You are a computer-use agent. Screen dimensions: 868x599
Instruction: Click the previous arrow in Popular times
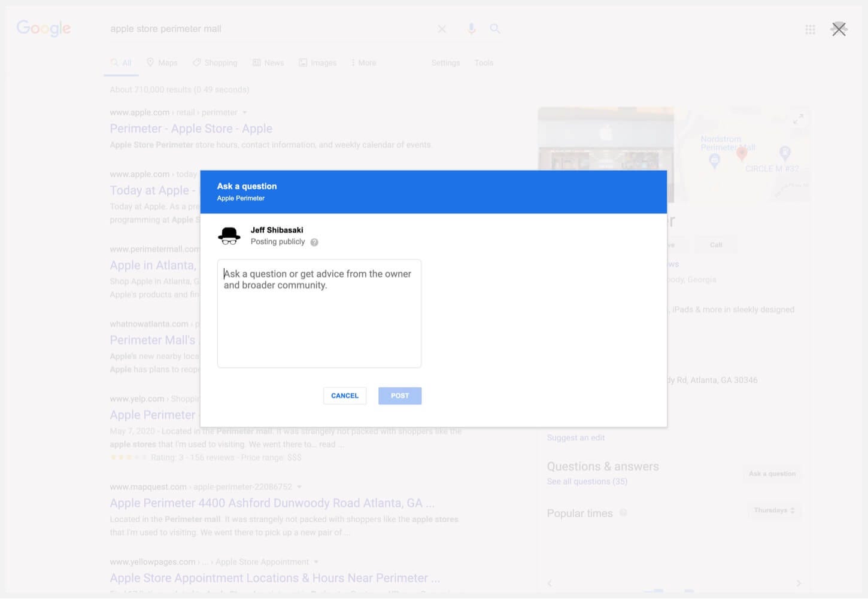click(550, 583)
